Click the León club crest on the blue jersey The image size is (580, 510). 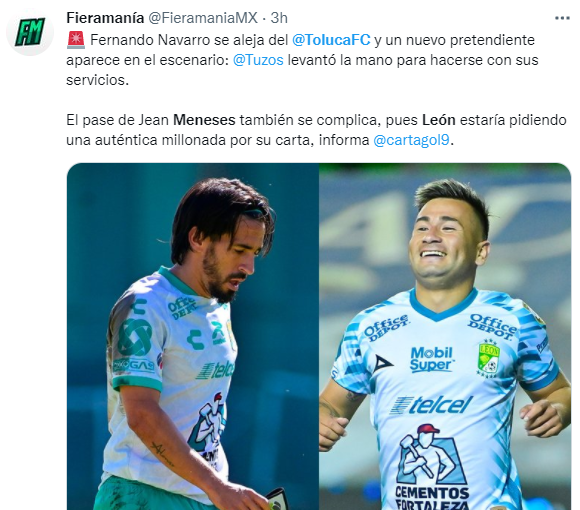(489, 358)
